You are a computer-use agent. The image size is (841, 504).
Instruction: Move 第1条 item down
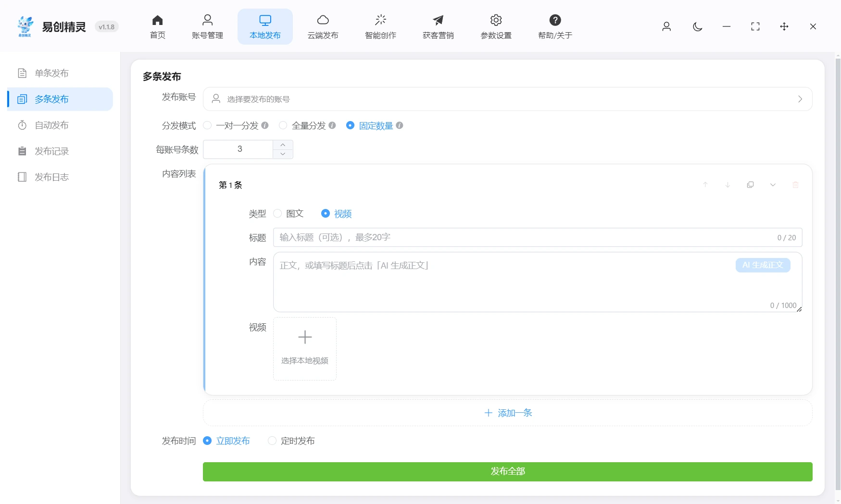click(x=728, y=184)
